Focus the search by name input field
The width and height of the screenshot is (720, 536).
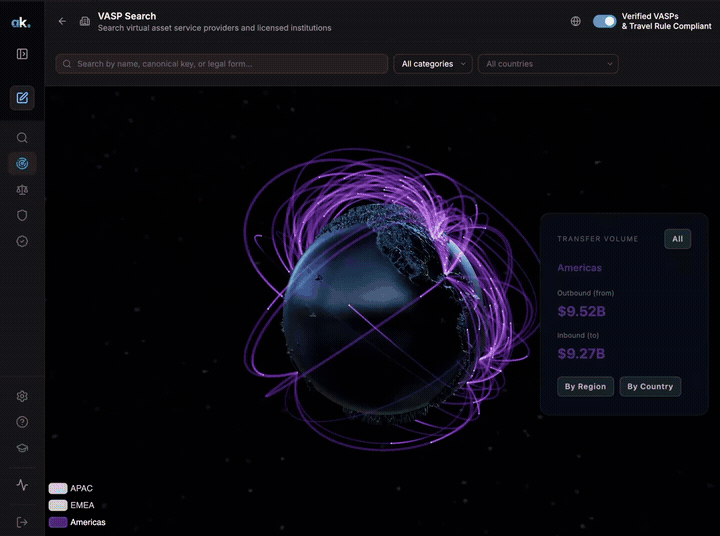pyautogui.click(x=222, y=64)
